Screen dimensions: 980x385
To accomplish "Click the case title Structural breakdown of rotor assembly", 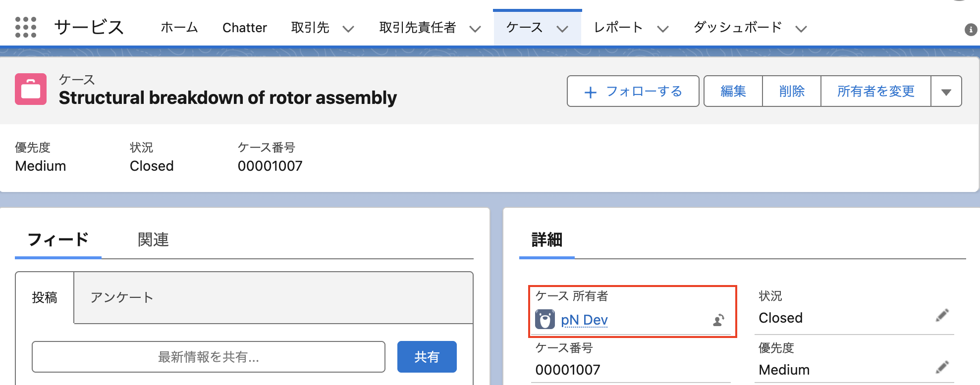I will 228,98.
